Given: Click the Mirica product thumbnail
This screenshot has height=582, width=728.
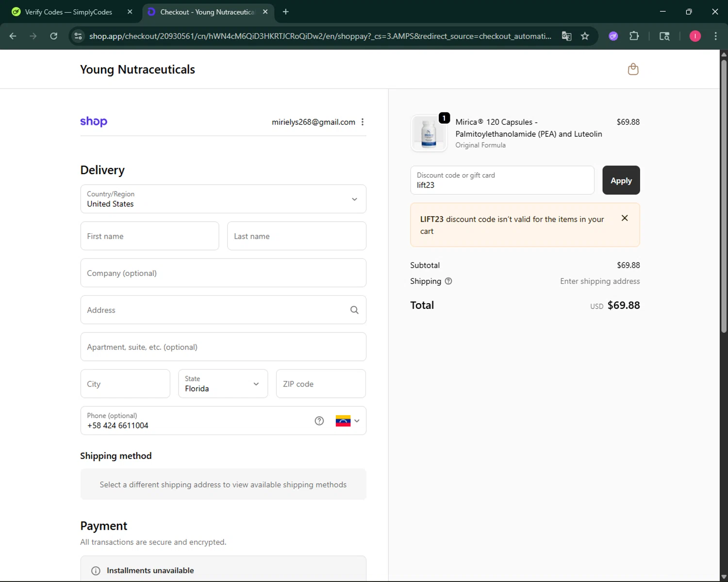Looking at the screenshot, I should click(x=429, y=133).
